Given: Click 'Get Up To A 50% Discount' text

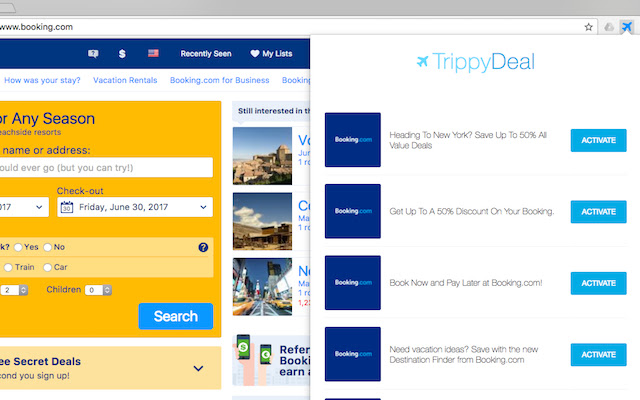Looking at the screenshot, I should point(471,211).
